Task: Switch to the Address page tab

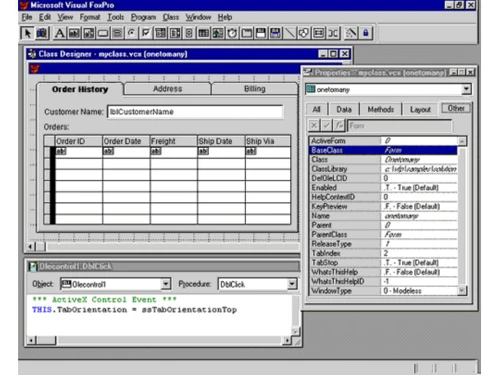Action: 167,89
